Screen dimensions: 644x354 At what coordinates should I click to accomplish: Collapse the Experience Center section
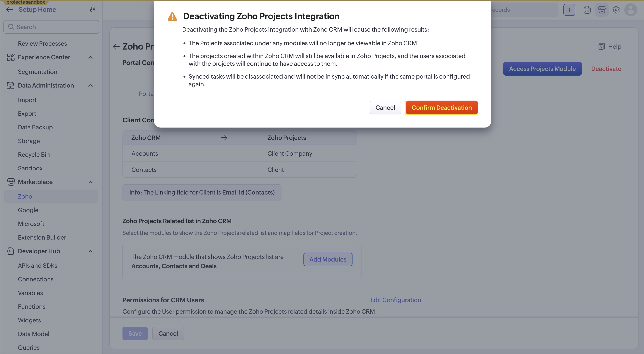(x=90, y=57)
